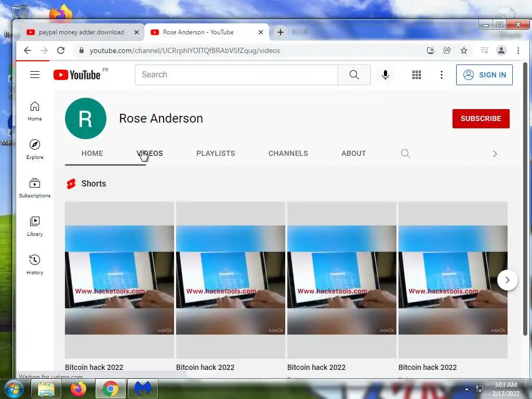
Task: Click Chrome taskbar icon
Action: point(111,389)
